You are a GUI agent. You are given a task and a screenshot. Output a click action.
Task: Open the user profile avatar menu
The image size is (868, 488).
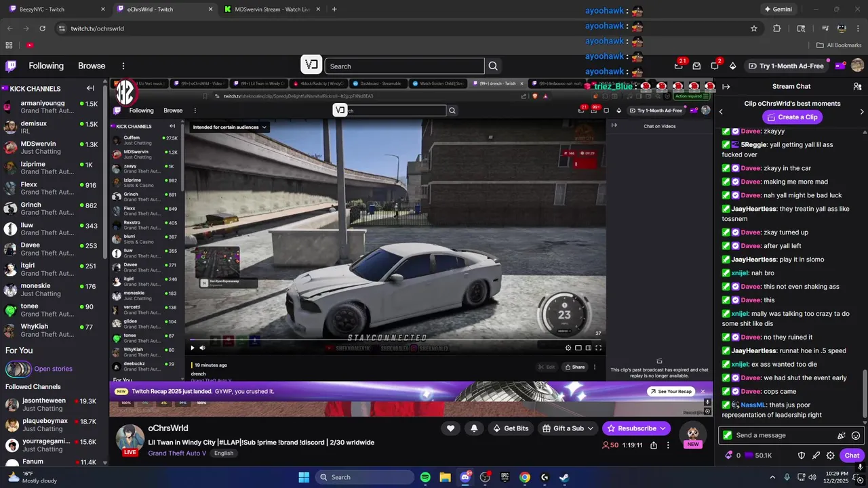coord(857,66)
